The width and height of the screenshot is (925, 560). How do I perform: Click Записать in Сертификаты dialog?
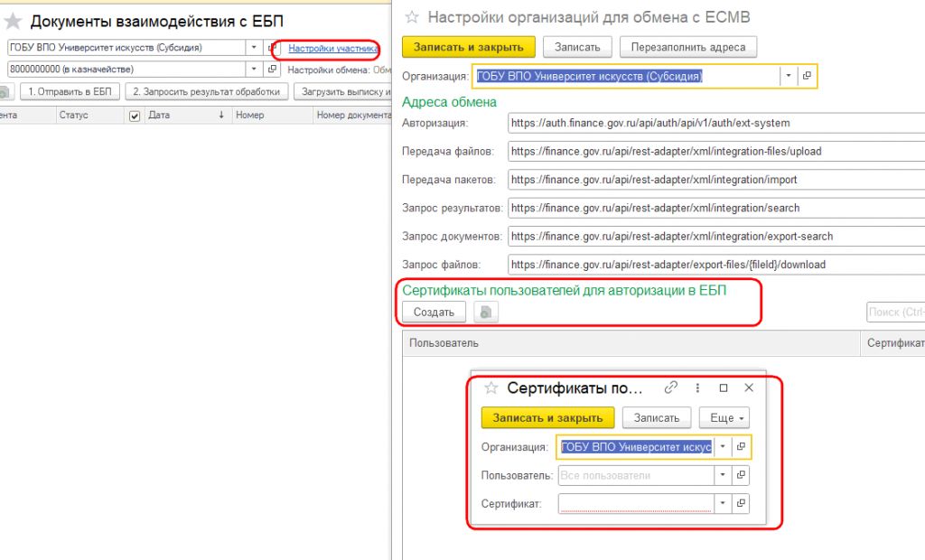tap(657, 418)
